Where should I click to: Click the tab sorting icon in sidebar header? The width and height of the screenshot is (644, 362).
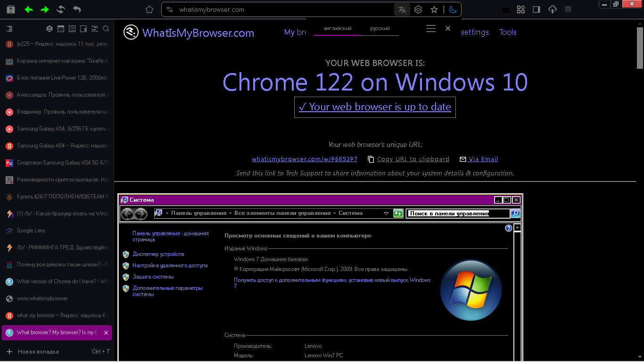pyautogui.click(x=95, y=29)
